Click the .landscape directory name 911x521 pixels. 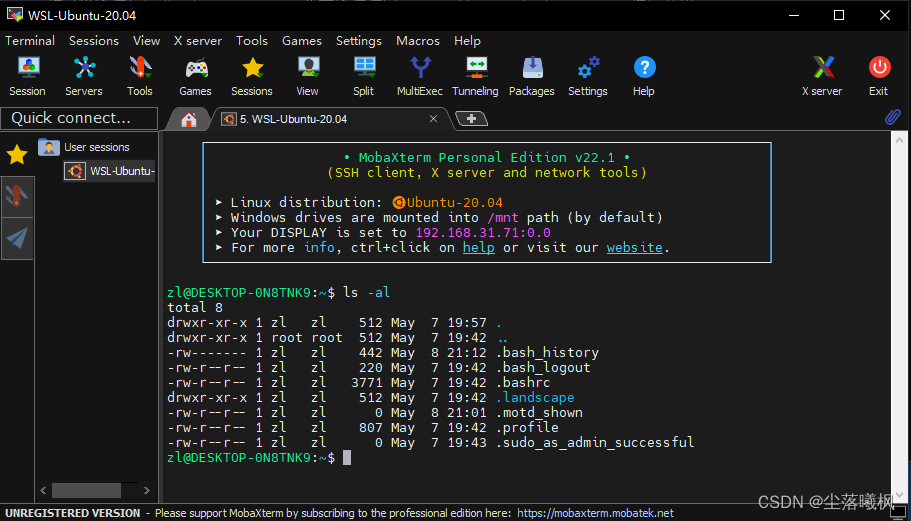point(535,397)
